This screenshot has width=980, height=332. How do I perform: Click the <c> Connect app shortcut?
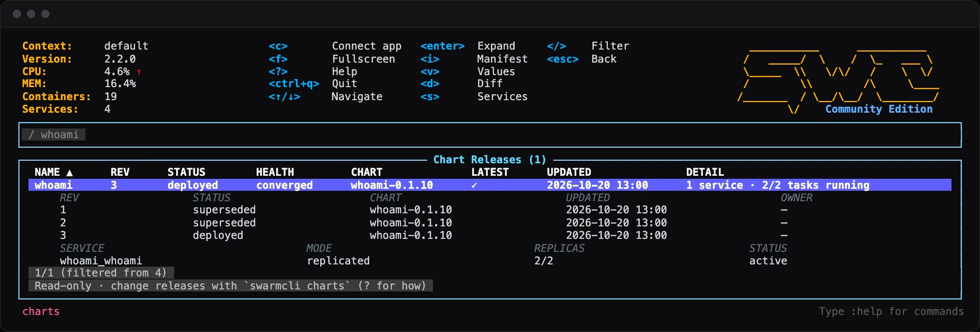click(x=335, y=46)
